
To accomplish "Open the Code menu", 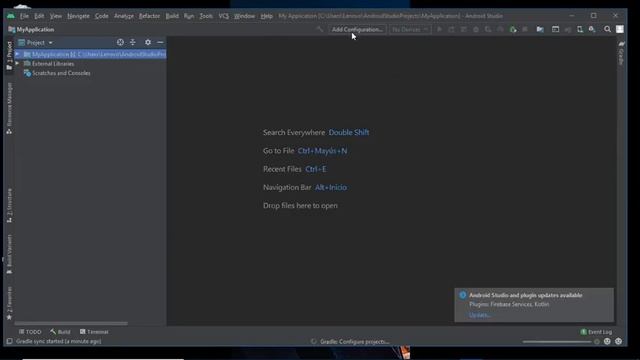I will [x=102, y=16].
